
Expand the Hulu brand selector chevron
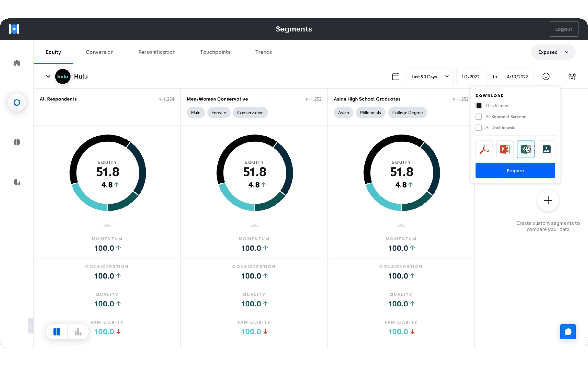pos(48,76)
